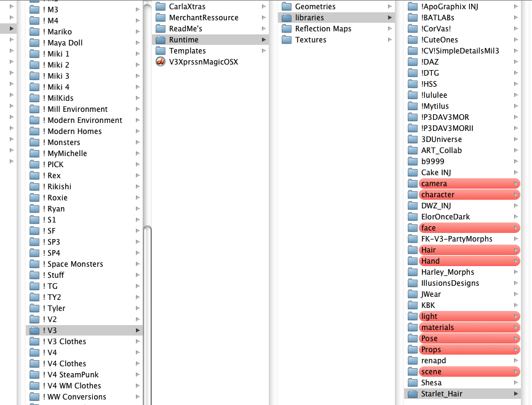This screenshot has width=532, height=405.
Task: Click the folder icon next to ! Monsters
Action: [x=34, y=143]
